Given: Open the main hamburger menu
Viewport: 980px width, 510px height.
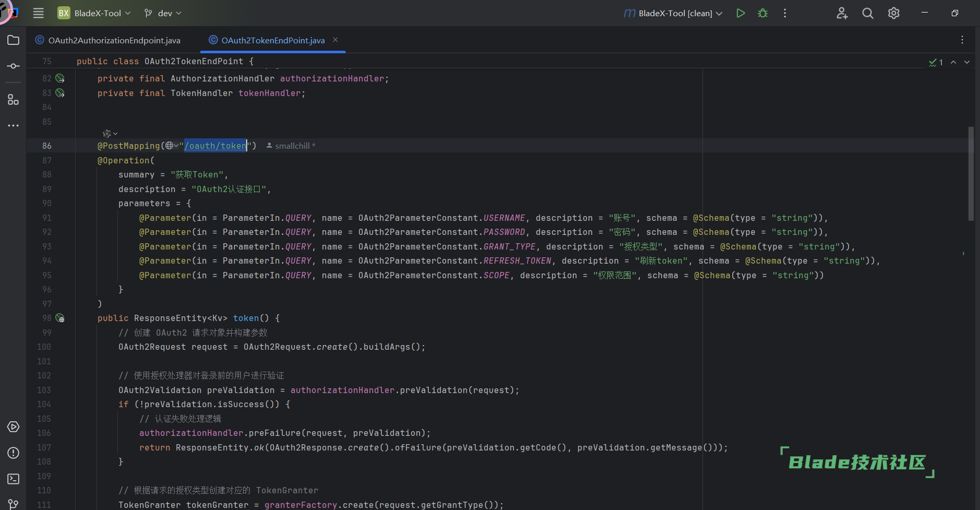Looking at the screenshot, I should pos(39,13).
